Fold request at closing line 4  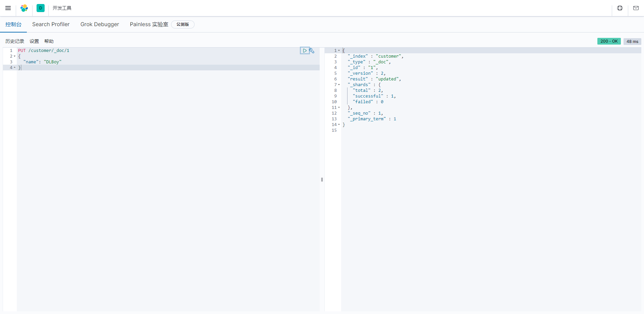coord(14,68)
